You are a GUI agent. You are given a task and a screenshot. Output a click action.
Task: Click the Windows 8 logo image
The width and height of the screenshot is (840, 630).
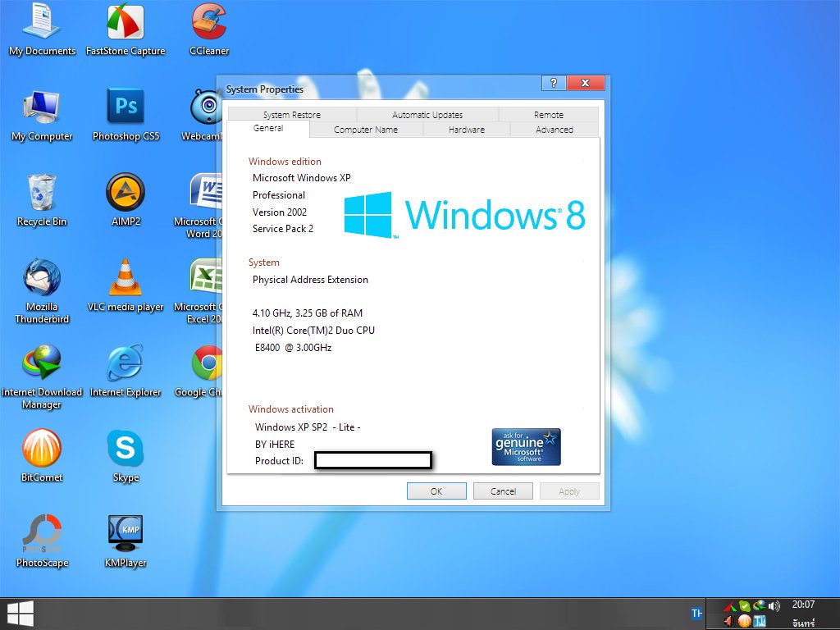point(464,215)
